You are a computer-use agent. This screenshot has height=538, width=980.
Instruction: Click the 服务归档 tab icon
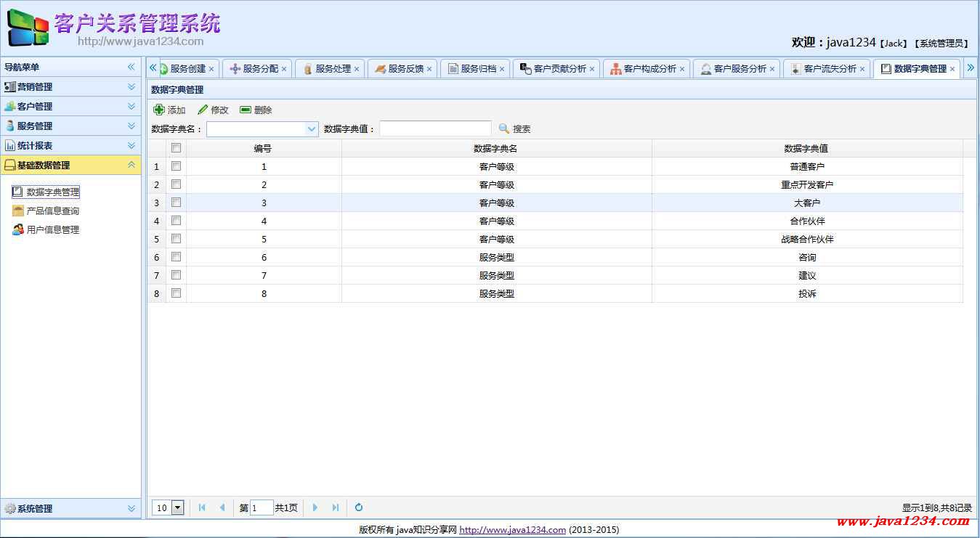[x=453, y=69]
